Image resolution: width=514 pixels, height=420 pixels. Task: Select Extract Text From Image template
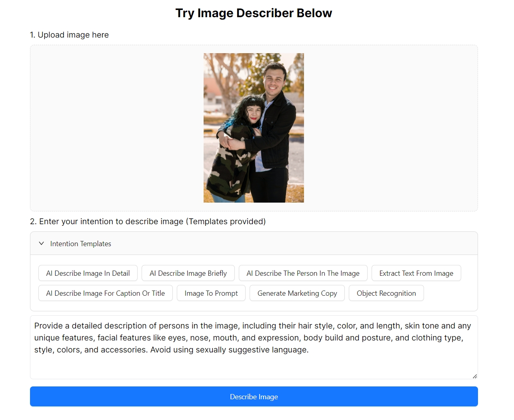416,273
